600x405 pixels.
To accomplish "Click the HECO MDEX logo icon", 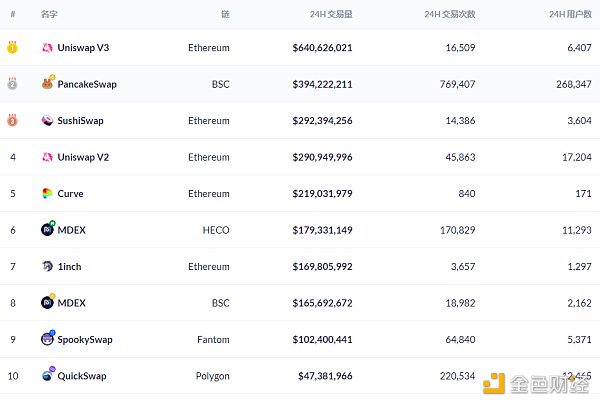I will [x=47, y=230].
